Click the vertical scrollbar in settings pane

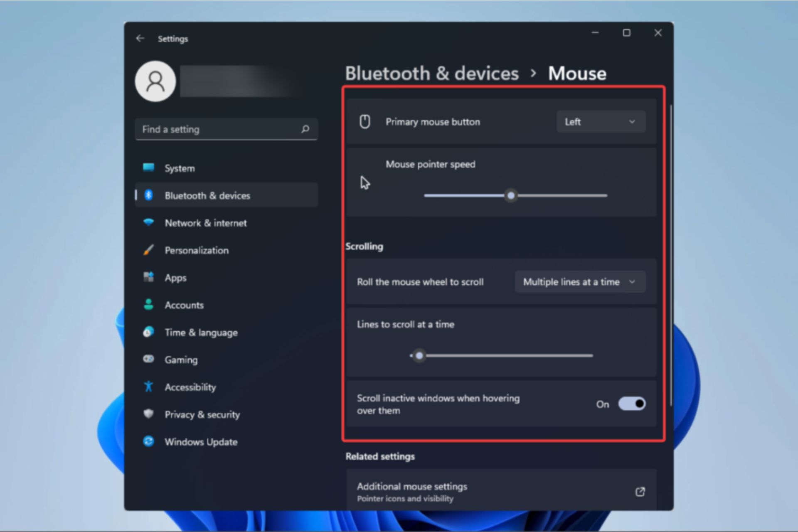point(671,256)
